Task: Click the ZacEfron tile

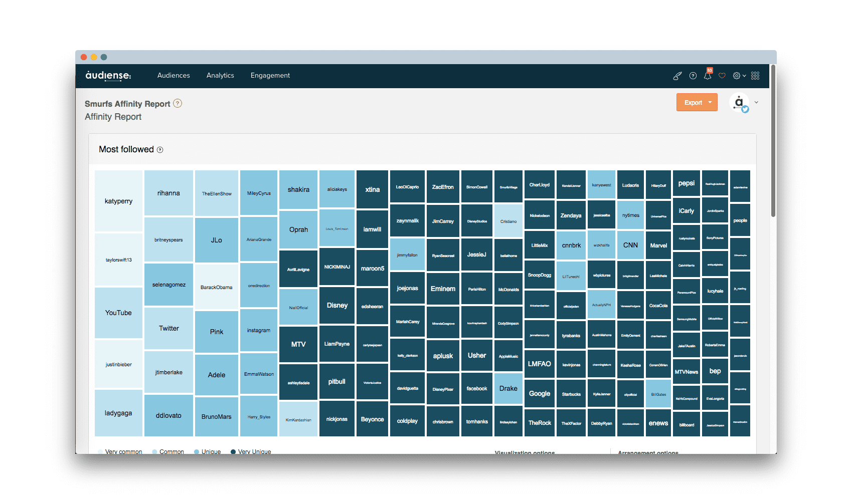Action: (x=443, y=187)
